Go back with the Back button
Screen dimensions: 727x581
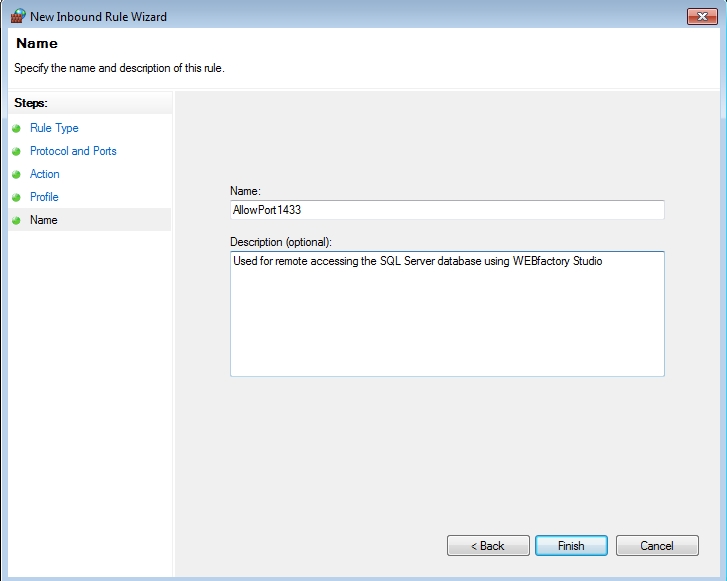point(488,546)
